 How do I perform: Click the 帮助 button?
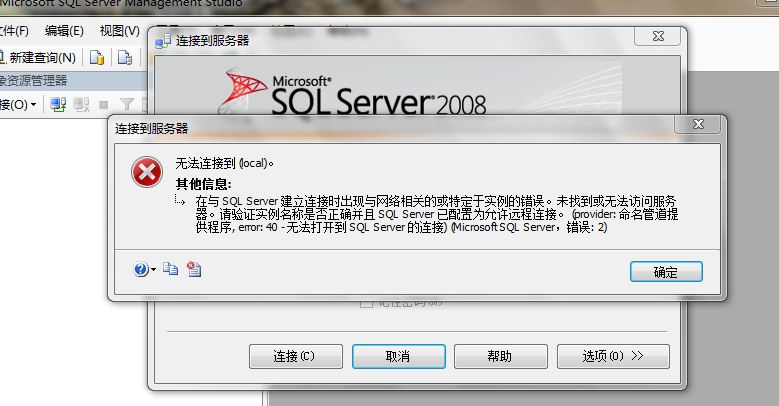pos(501,356)
